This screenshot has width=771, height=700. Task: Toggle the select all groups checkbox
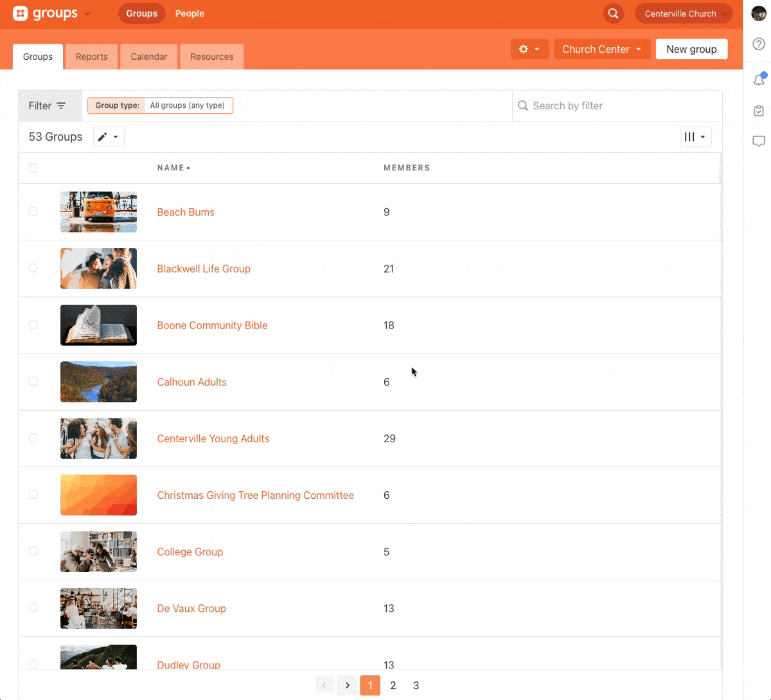pyautogui.click(x=33, y=168)
